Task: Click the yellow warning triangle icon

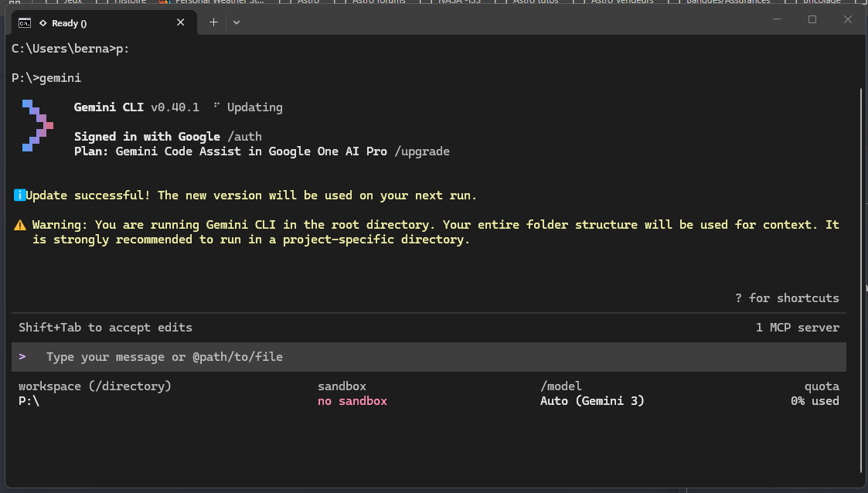Action: click(20, 225)
